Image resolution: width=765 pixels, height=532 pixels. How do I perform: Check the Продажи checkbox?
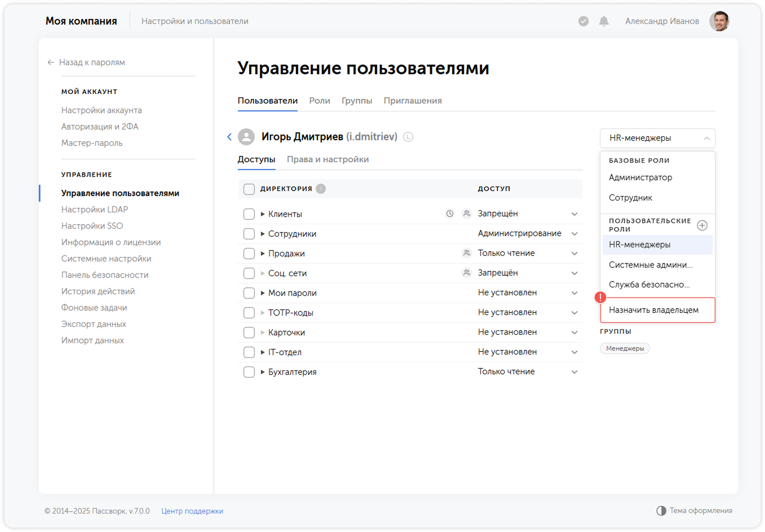pos(249,254)
